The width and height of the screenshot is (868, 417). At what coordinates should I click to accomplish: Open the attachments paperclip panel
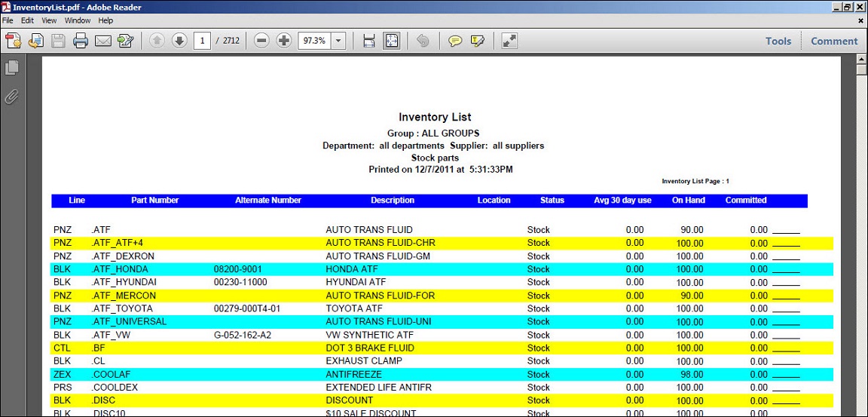tap(11, 97)
